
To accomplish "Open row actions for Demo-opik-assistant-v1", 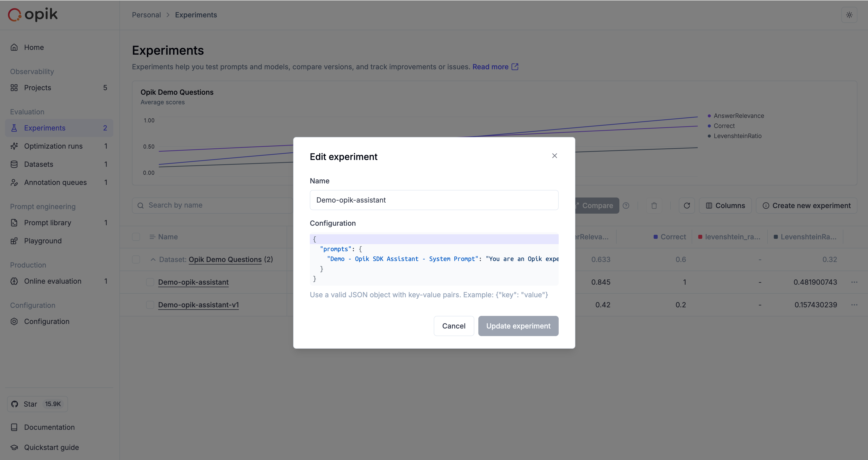I will 854,305.
